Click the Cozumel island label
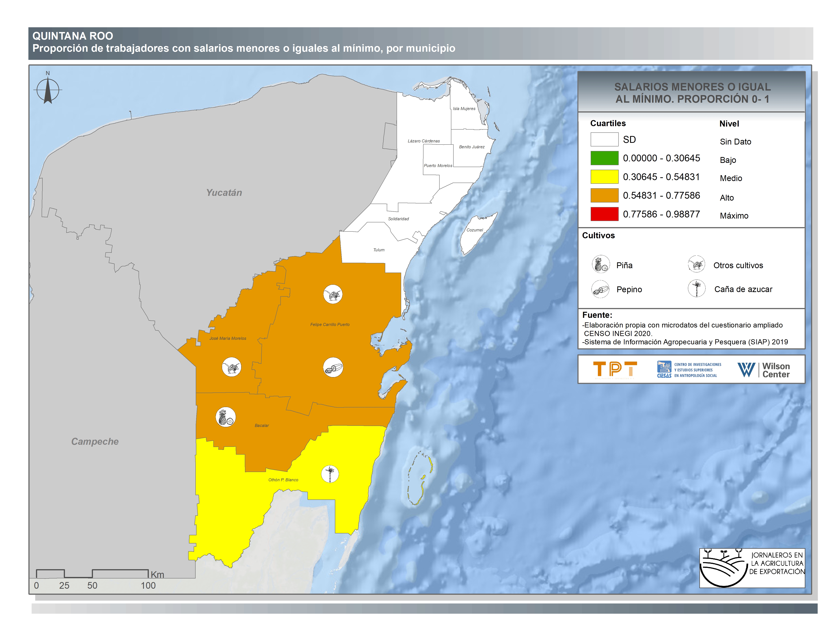The width and height of the screenshot is (833, 644). point(474,230)
